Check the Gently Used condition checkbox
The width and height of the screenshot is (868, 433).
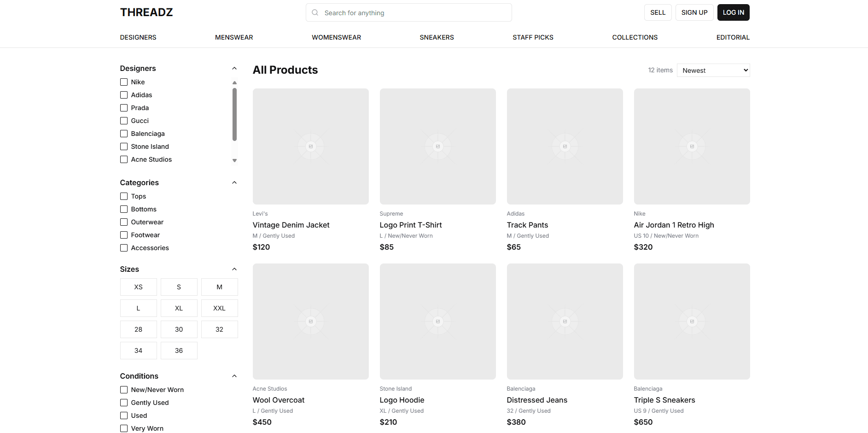tap(124, 403)
